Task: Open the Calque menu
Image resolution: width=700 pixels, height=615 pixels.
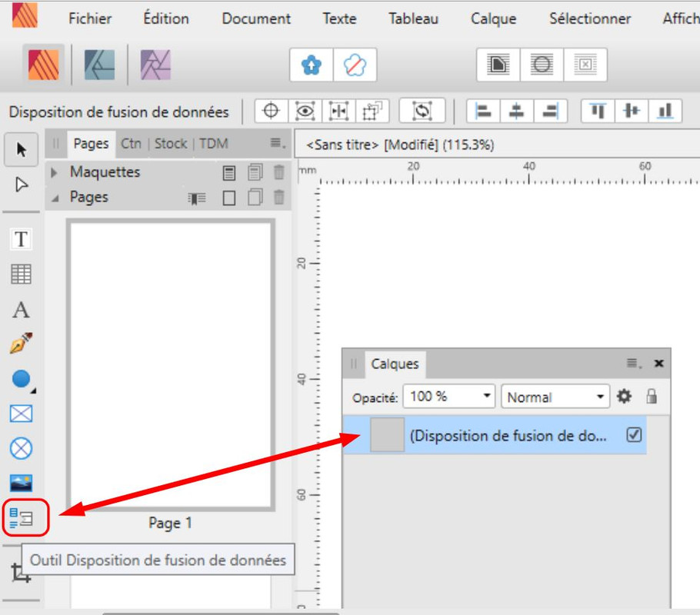Action: [x=493, y=18]
